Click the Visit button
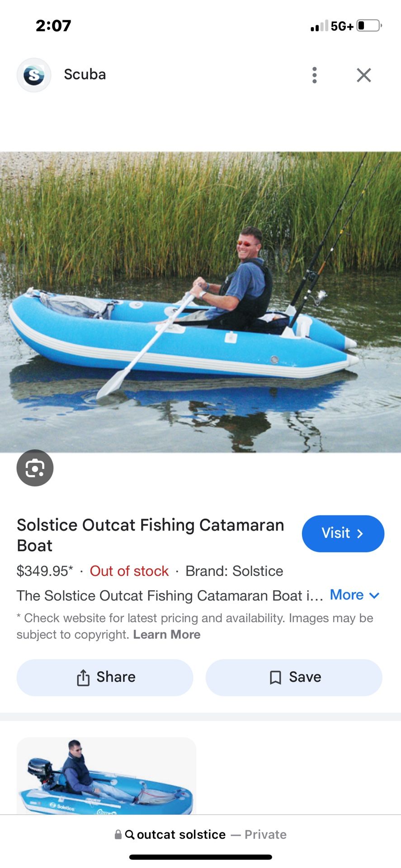The width and height of the screenshot is (401, 868). click(343, 533)
